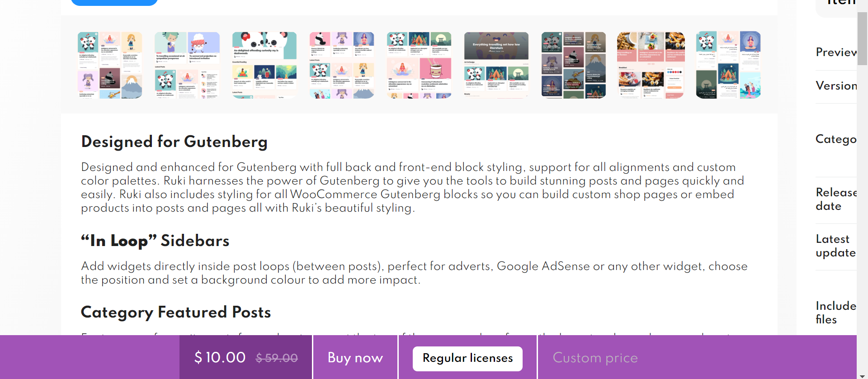Click the "In Loop" Sidebars heading
The image size is (868, 379).
(x=155, y=241)
